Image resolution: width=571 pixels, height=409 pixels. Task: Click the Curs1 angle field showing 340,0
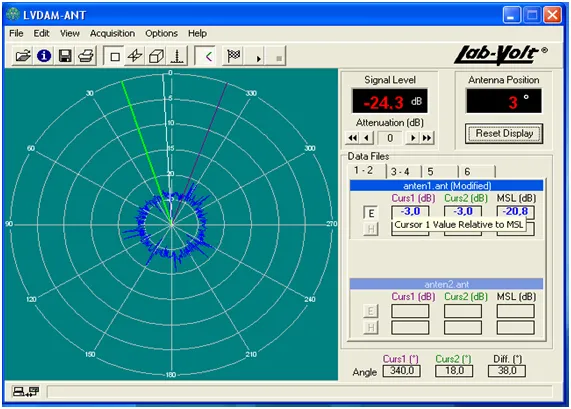click(x=402, y=371)
